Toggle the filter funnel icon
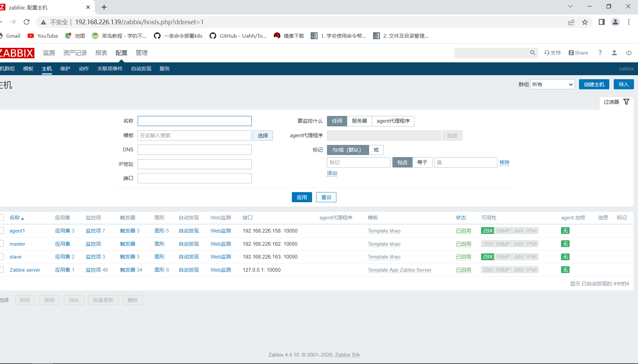This screenshot has height=364, width=638. (626, 102)
